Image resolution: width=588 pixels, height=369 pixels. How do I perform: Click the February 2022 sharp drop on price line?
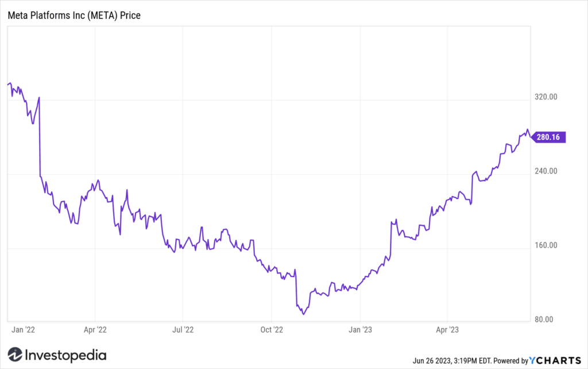(x=40, y=137)
